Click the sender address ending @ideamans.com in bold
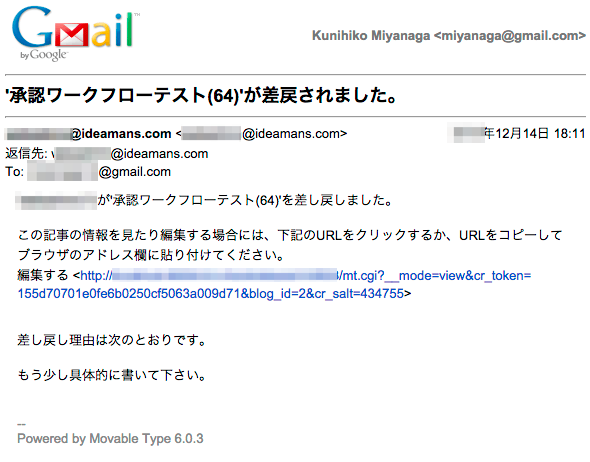This screenshot has height=462, width=590. (89, 134)
